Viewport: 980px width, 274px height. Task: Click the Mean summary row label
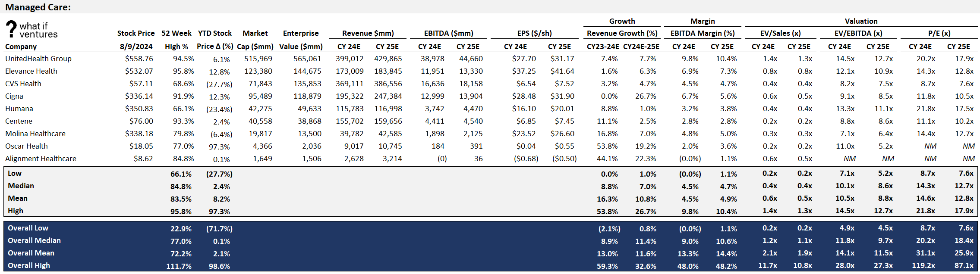[18, 198]
